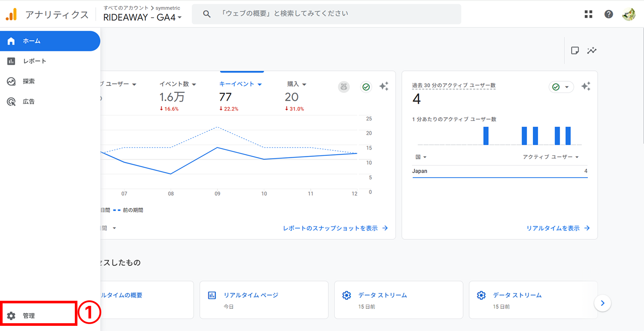
Task: Open the 広告 advertising icon
Action: pos(11,102)
